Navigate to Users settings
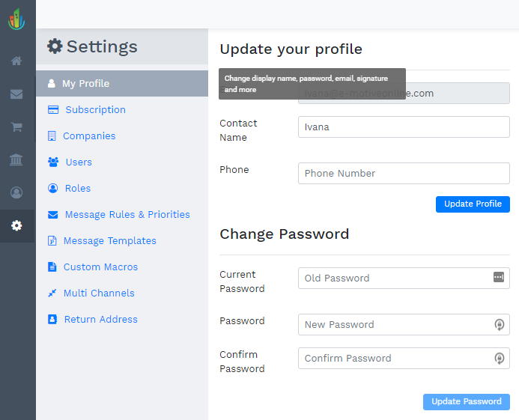519x420 pixels. point(79,162)
